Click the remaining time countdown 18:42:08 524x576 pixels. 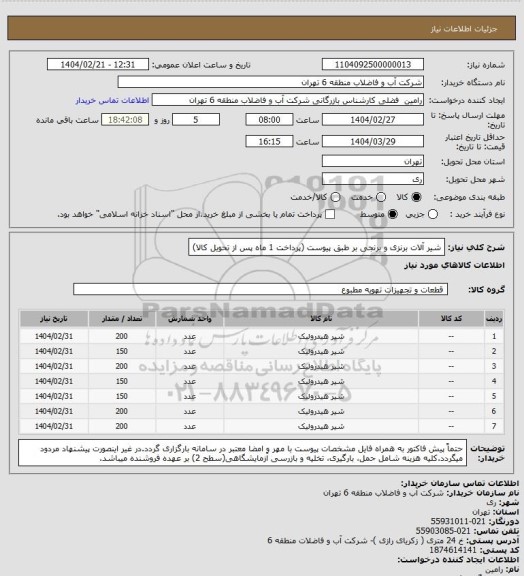(x=125, y=120)
